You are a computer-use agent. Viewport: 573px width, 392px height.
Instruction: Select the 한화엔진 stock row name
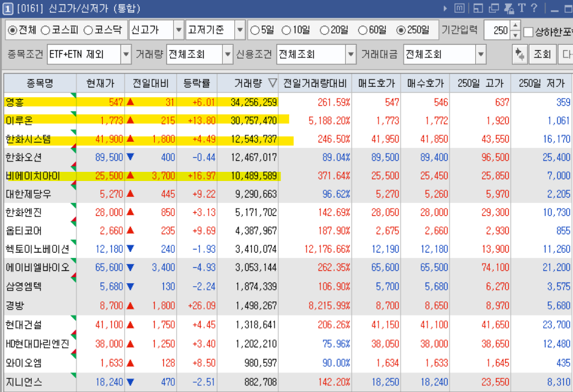pyautogui.click(x=24, y=212)
